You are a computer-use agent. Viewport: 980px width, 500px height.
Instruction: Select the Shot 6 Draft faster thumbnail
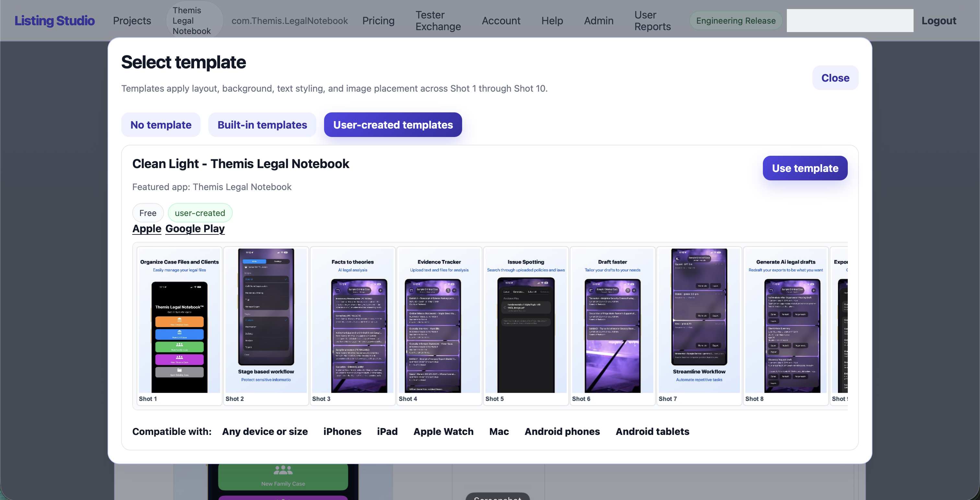pyautogui.click(x=612, y=326)
